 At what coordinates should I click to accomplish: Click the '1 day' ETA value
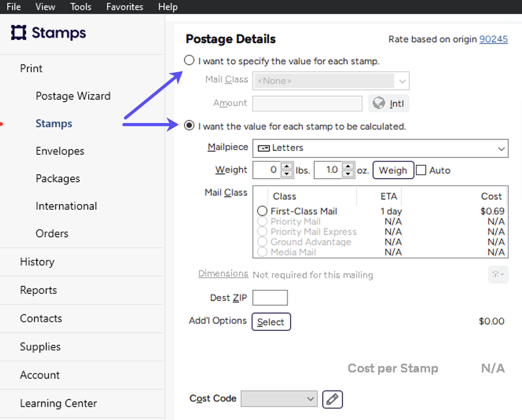pyautogui.click(x=391, y=211)
